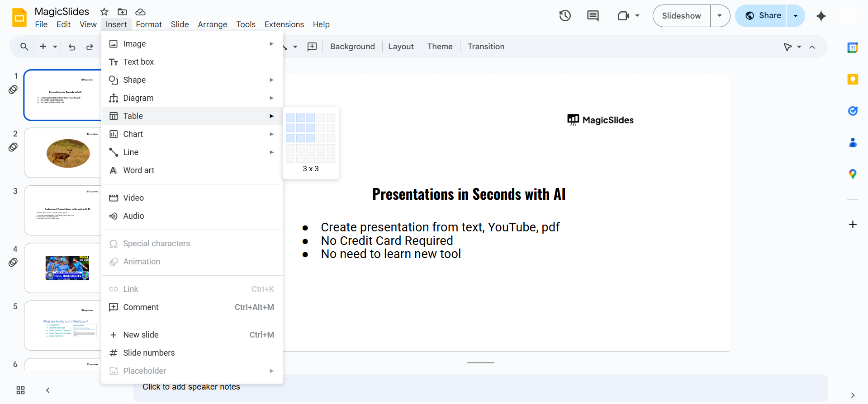
Task: Expand the Share button dropdown arrow
Action: [796, 16]
